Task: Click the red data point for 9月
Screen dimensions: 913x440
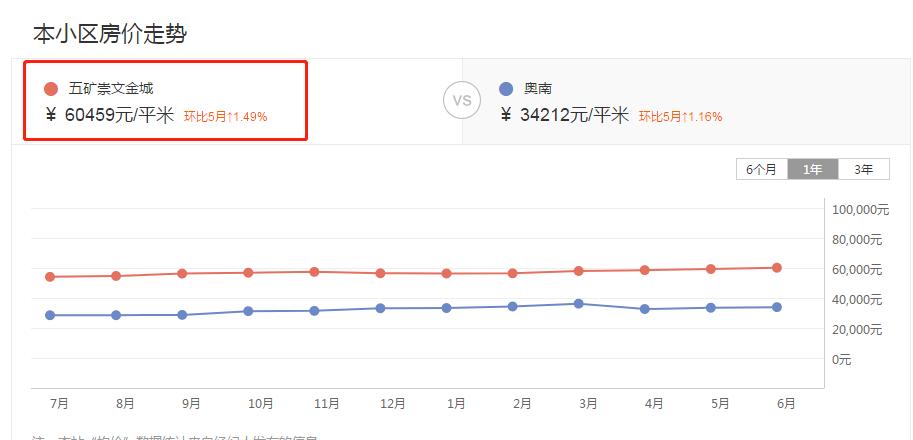Action: (x=182, y=273)
